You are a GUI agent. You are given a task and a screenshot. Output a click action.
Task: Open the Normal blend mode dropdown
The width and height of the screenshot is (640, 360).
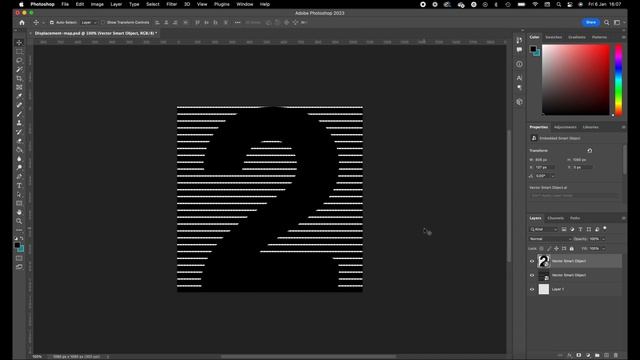click(x=550, y=239)
